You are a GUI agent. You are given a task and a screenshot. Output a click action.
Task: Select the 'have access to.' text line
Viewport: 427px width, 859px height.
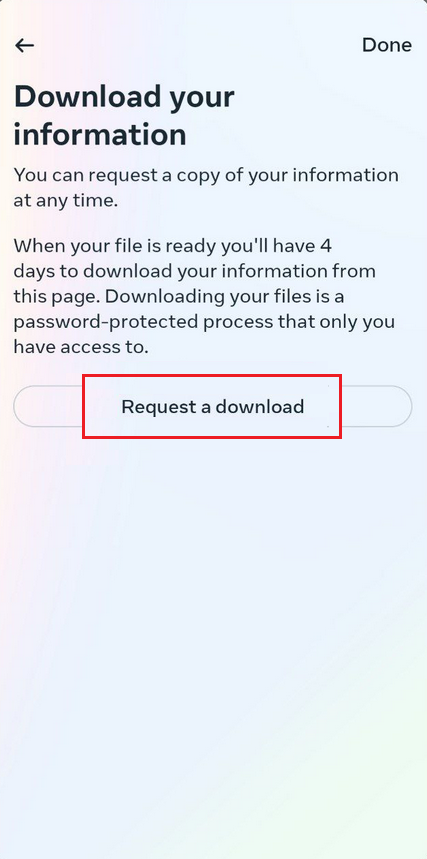tap(81, 347)
